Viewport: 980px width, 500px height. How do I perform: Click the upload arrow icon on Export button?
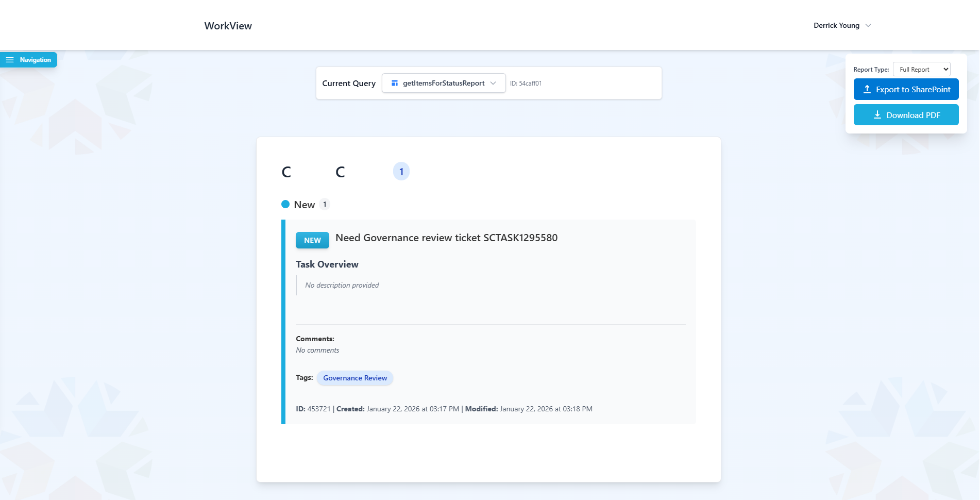coord(867,89)
